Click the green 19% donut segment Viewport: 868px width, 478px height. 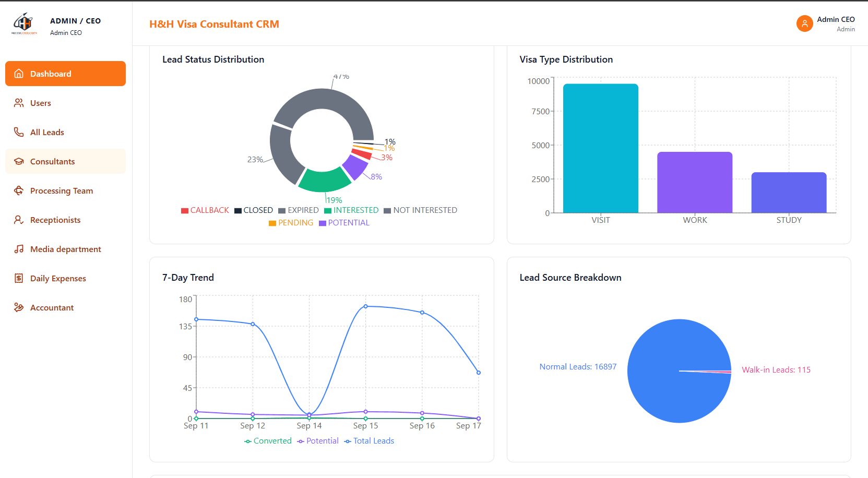tap(324, 180)
